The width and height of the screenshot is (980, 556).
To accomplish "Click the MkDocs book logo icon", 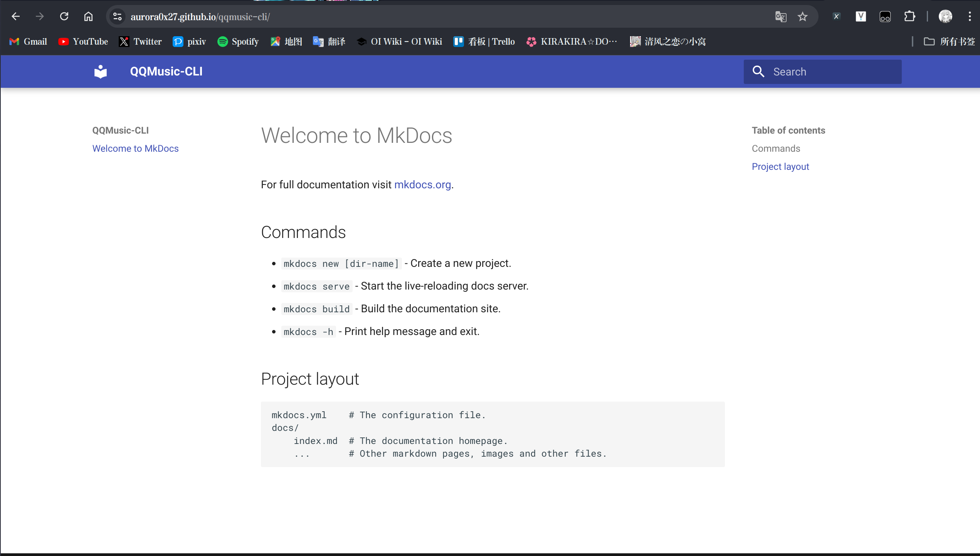I will point(101,72).
